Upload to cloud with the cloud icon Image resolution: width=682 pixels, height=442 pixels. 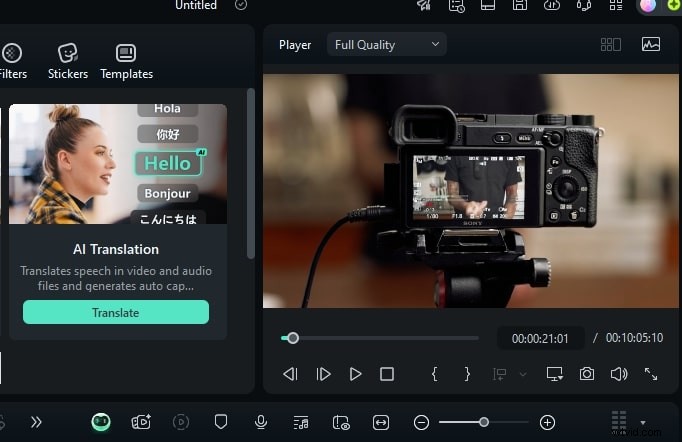point(552,5)
